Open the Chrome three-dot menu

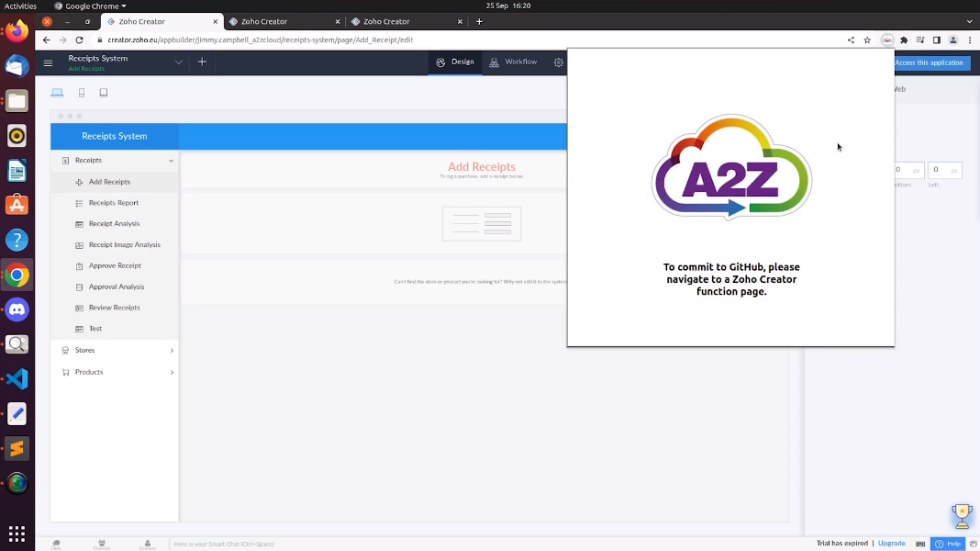pos(970,40)
